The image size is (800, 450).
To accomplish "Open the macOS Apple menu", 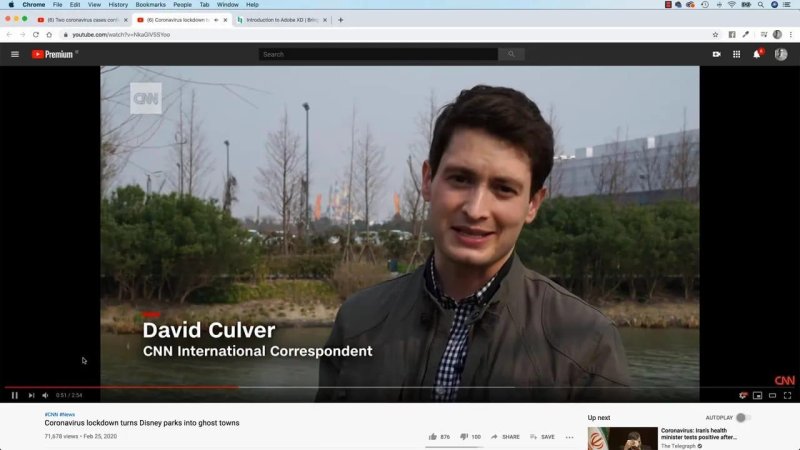I will (11, 5).
